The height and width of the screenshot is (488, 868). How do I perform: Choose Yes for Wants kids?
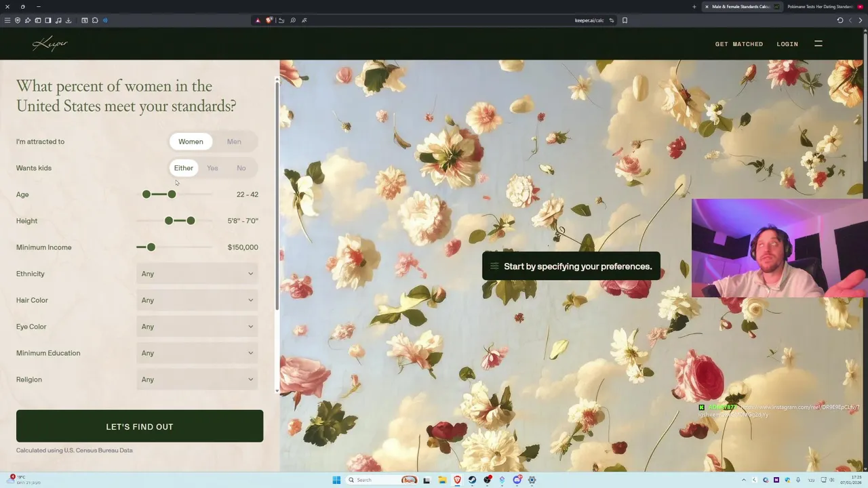pos(212,168)
